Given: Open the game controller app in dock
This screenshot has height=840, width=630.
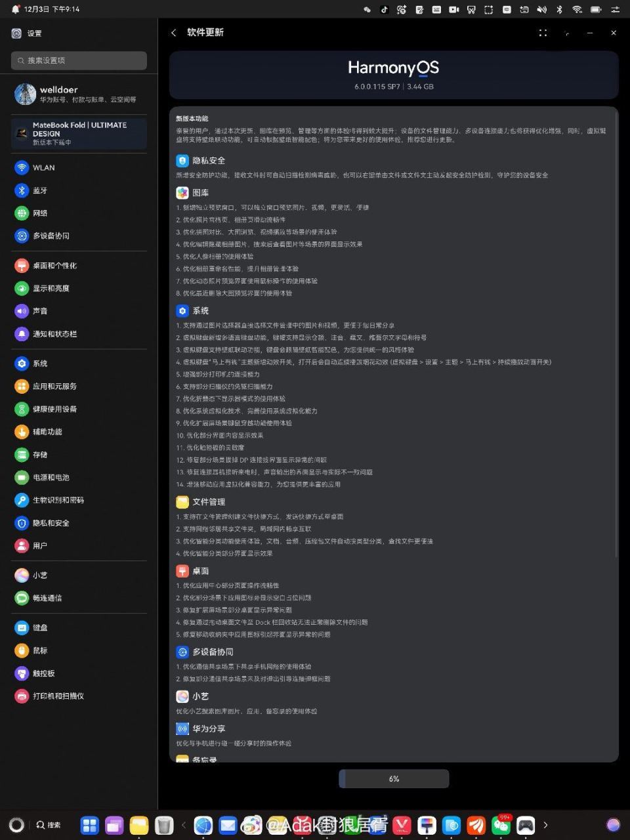Looking at the screenshot, I should pos(526,825).
